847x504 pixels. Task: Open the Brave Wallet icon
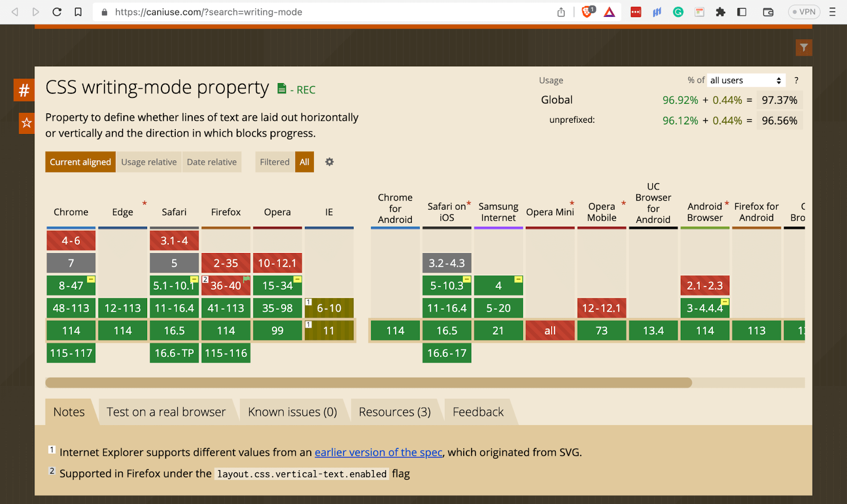[768, 12]
